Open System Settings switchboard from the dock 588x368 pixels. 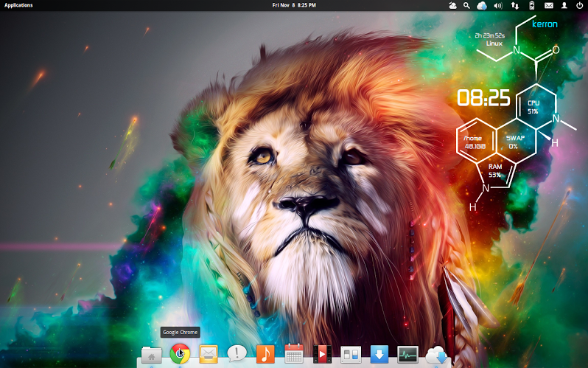pos(351,355)
